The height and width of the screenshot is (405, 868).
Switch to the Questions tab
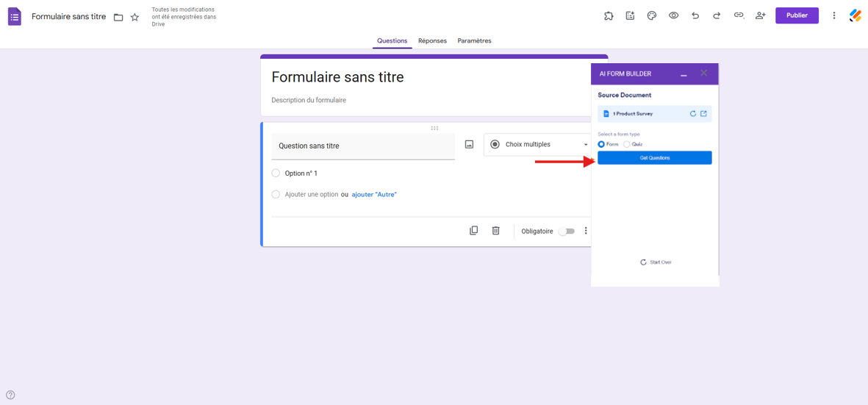(392, 41)
